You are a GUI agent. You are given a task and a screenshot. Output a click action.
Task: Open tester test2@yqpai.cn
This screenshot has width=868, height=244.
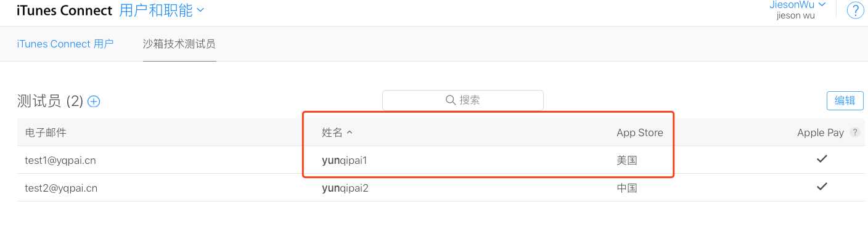[x=61, y=188]
